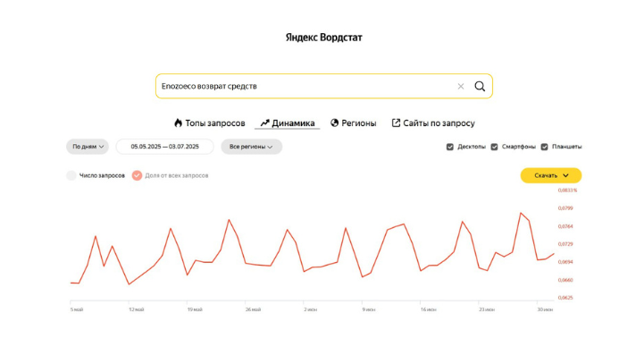Toggle the Смартфоны checkbox
Viewport: 644px width, 364px height.
click(x=494, y=147)
